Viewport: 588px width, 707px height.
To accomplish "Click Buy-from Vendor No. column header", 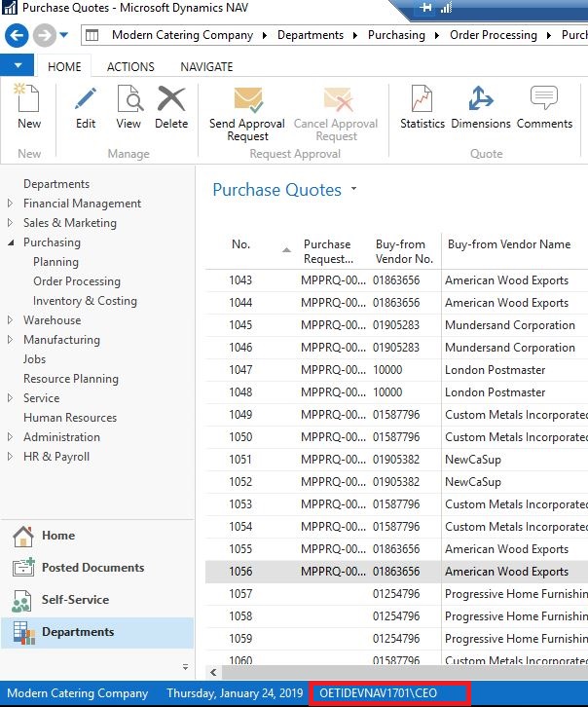I will (x=404, y=251).
